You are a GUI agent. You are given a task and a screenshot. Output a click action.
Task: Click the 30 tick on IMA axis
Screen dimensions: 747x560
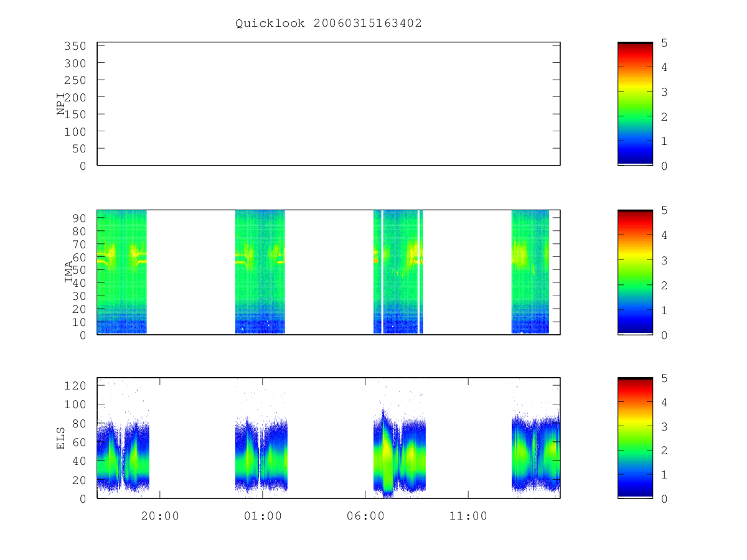(80, 296)
